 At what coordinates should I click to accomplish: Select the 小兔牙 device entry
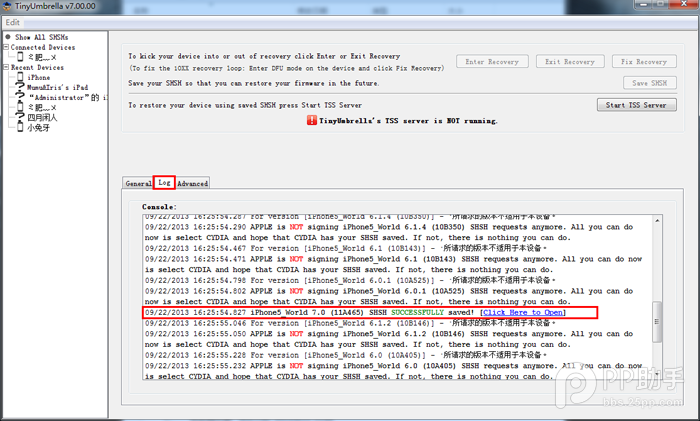click(38, 128)
